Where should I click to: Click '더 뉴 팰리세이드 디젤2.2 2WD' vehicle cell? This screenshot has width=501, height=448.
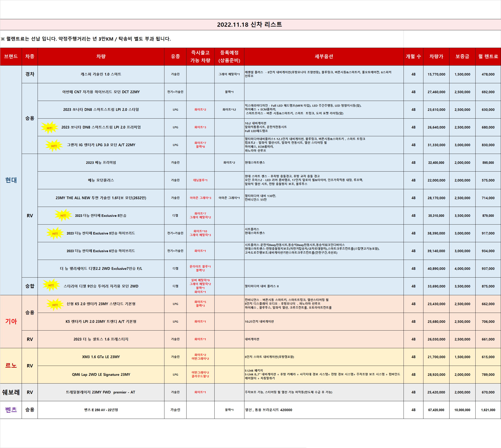[101, 268]
